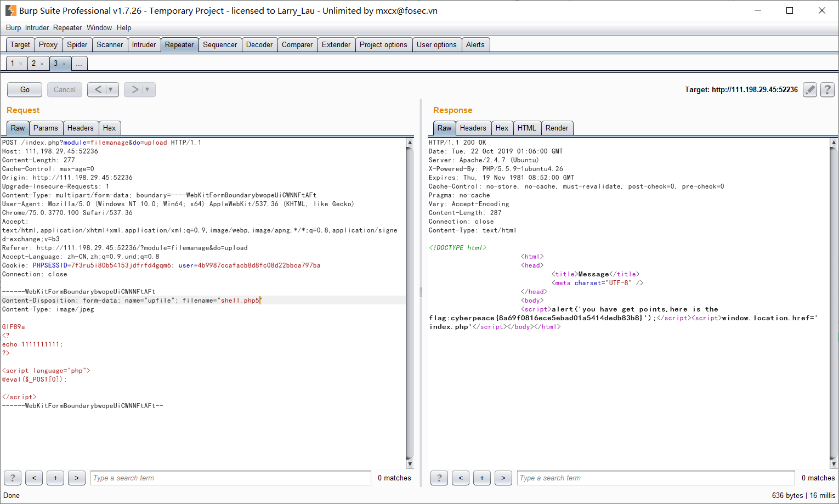Switch to the Extender tab
Viewport: 839px width, 504px height.
point(336,44)
